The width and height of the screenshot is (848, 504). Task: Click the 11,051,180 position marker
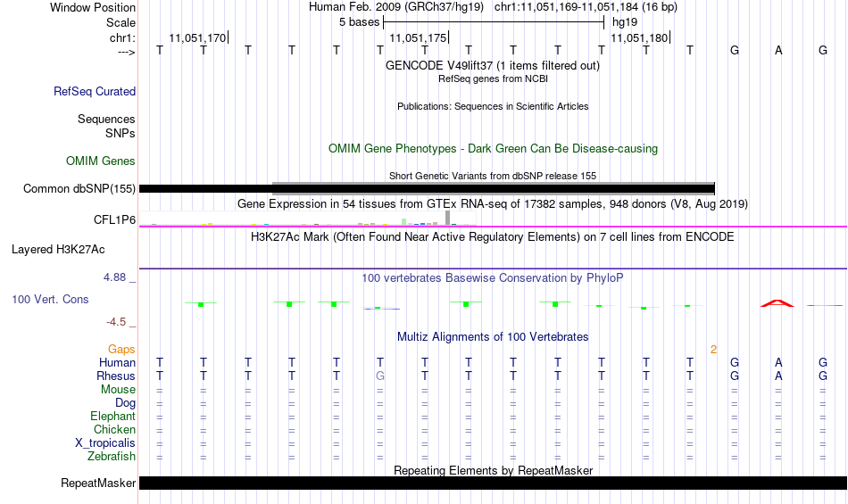[640, 37]
